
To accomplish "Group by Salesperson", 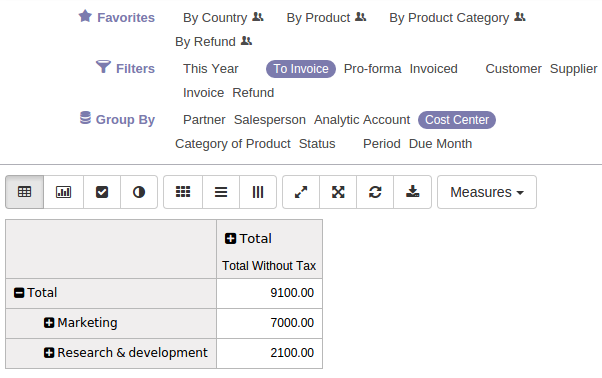I will [270, 120].
